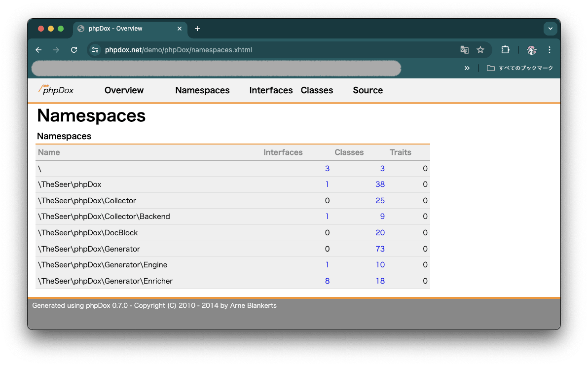Image resolution: width=588 pixels, height=366 pixels.
Task: Open the Interfaces menu item
Action: click(x=271, y=90)
